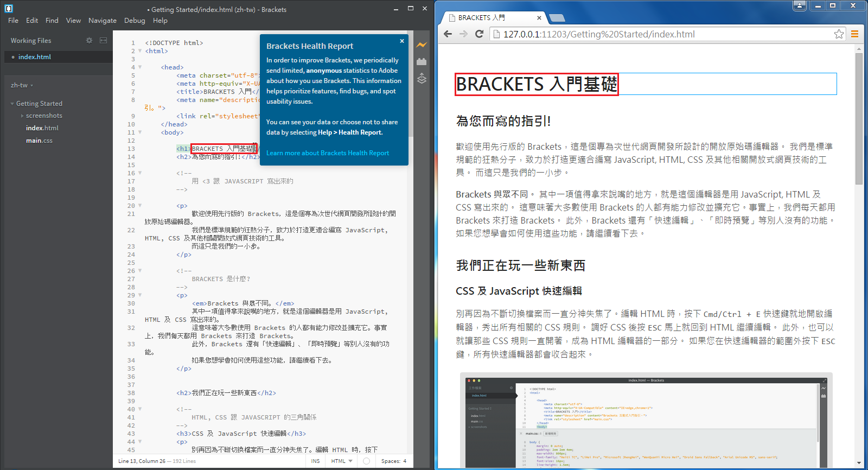This screenshot has width=868, height=470.
Task: Open the zh-tw project dropdown
Action: [x=22, y=85]
